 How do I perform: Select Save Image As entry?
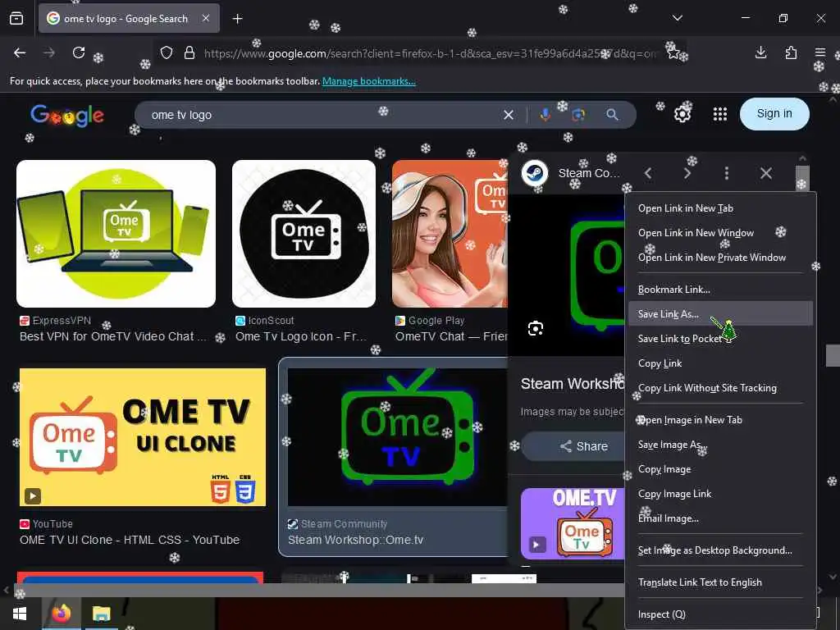click(x=720, y=445)
